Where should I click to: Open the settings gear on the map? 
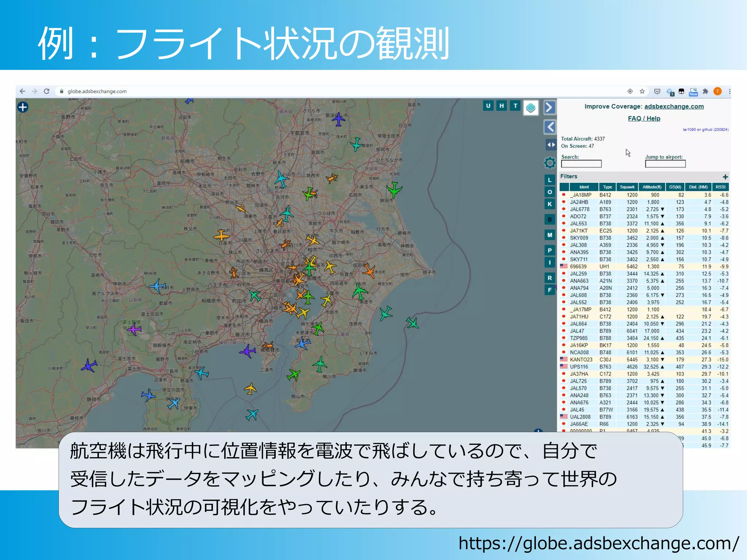tap(550, 163)
